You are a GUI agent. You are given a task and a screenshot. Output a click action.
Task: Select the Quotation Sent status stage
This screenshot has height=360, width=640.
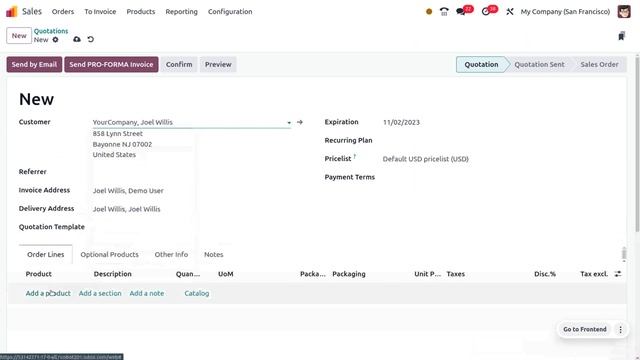539,64
